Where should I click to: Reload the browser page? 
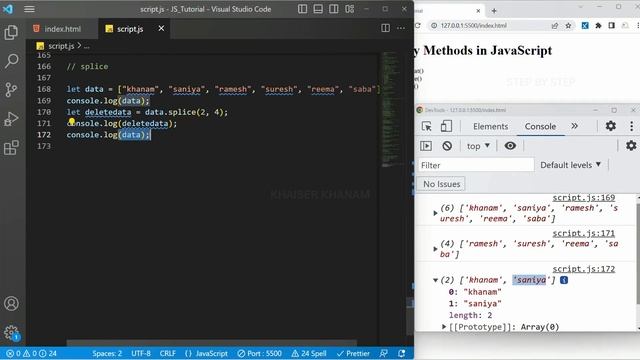[418, 25]
